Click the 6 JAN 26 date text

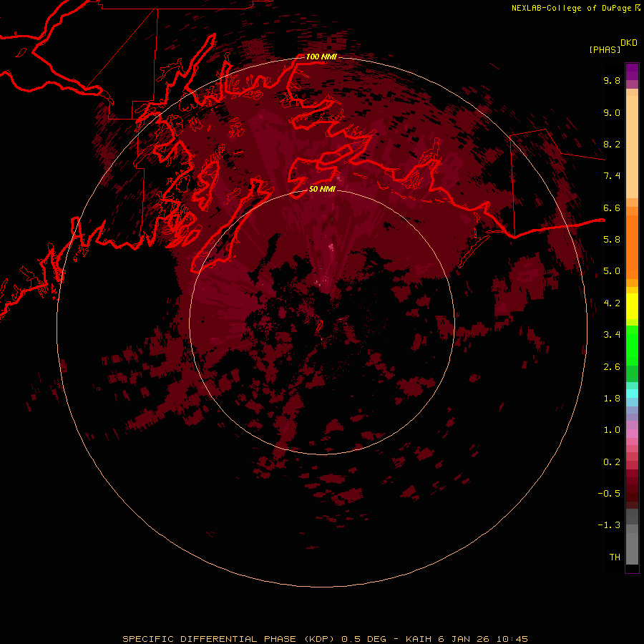(464, 639)
